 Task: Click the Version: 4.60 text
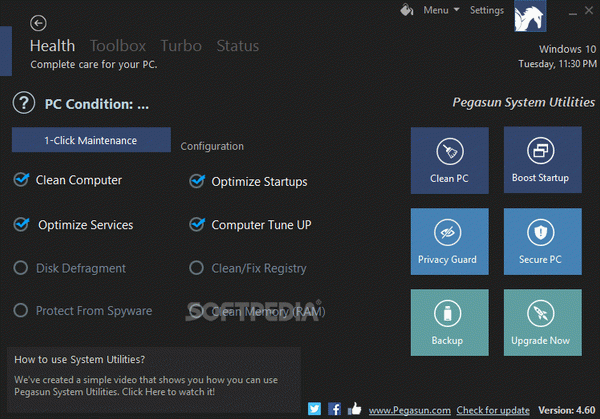point(567,410)
